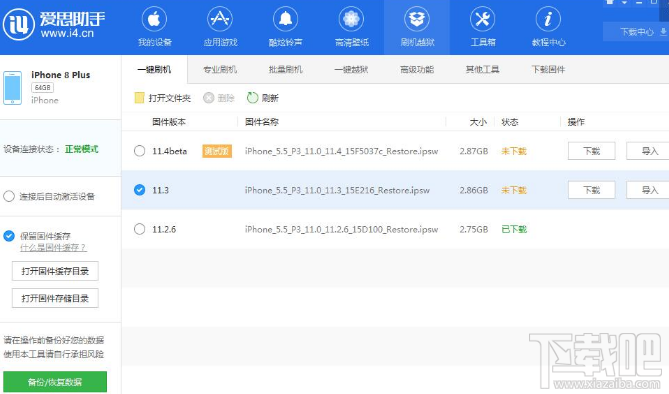Click the 已下载 status of 11.2.6
The height and width of the screenshot is (394, 669).
514,229
